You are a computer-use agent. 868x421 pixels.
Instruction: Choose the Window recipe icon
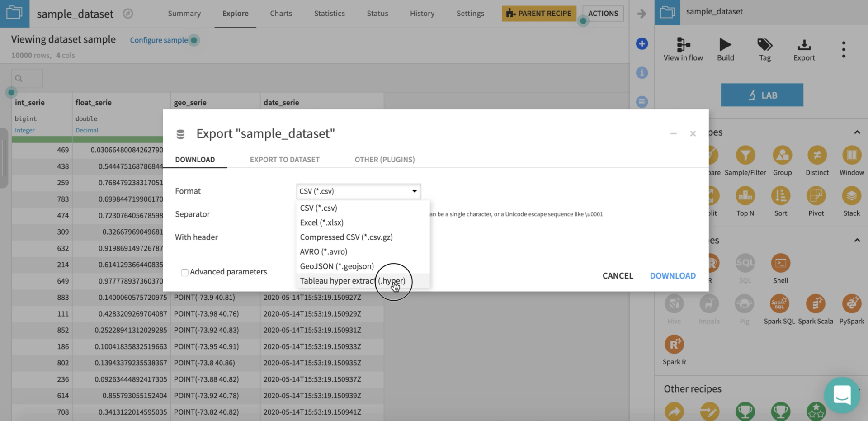pos(851,156)
